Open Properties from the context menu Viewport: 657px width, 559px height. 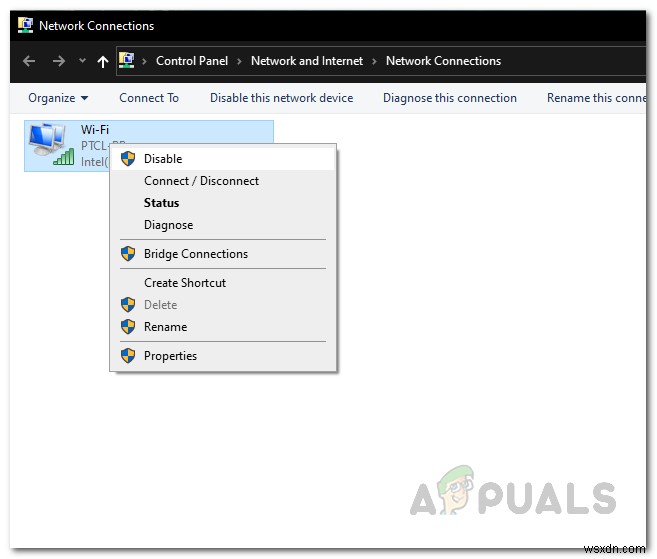[223, 356]
